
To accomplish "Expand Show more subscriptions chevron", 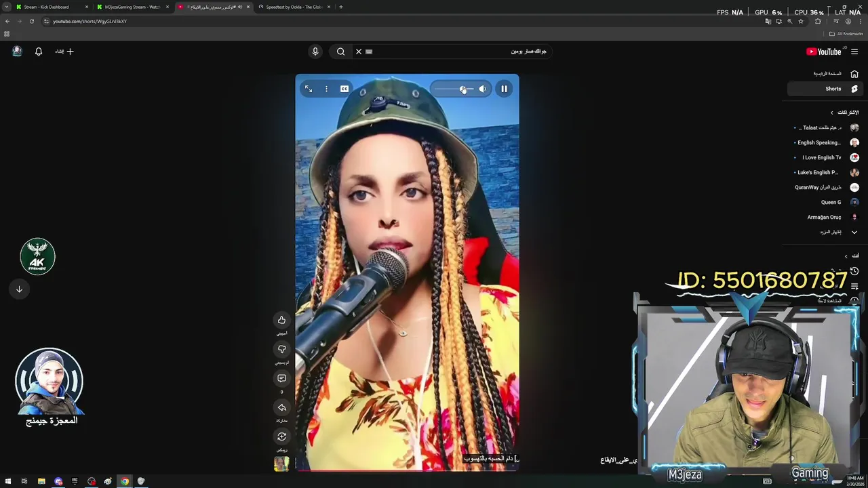I will 854,232.
